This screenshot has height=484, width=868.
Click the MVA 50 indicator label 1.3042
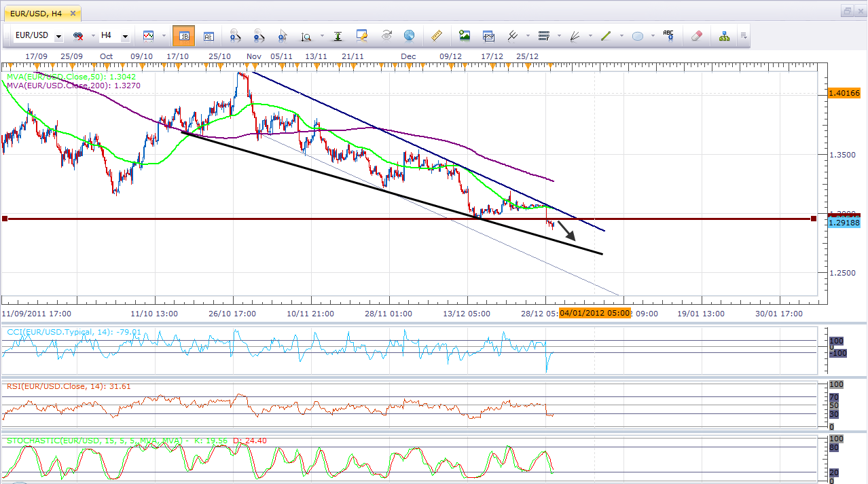pyautogui.click(x=71, y=77)
